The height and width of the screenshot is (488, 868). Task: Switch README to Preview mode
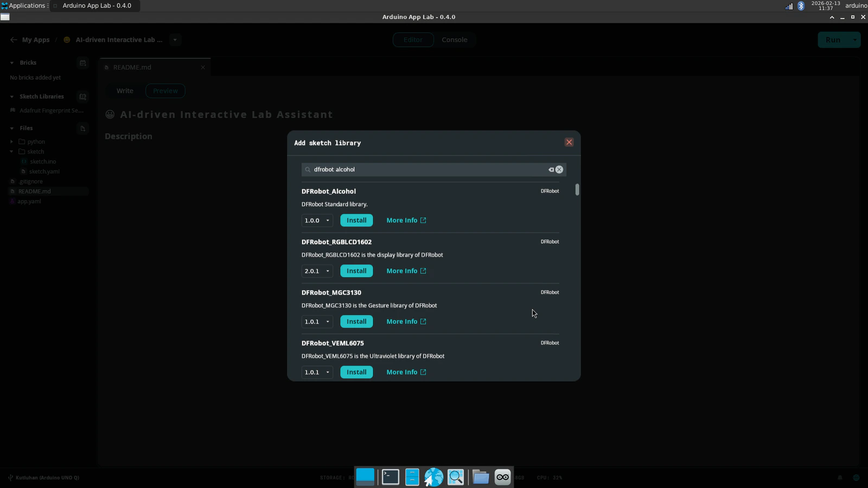click(x=165, y=91)
